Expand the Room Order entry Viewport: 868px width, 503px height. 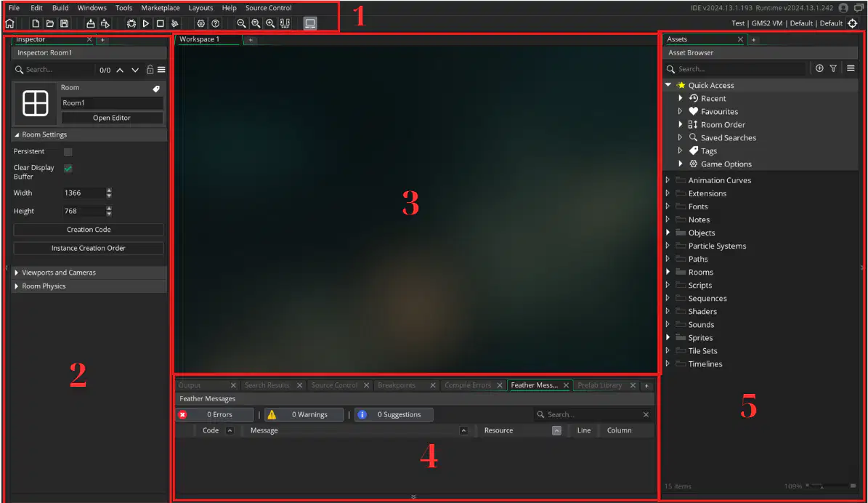681,124
